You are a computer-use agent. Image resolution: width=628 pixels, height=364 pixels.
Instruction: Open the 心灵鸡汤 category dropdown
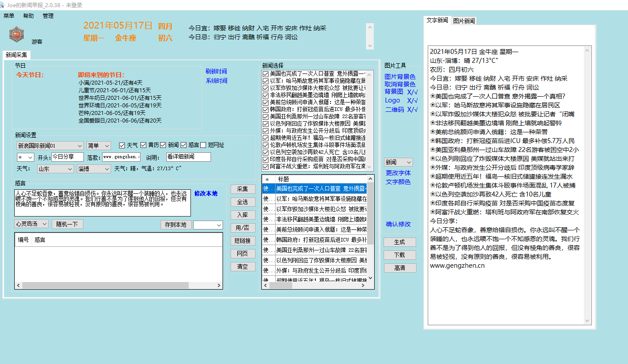[x=45, y=224]
